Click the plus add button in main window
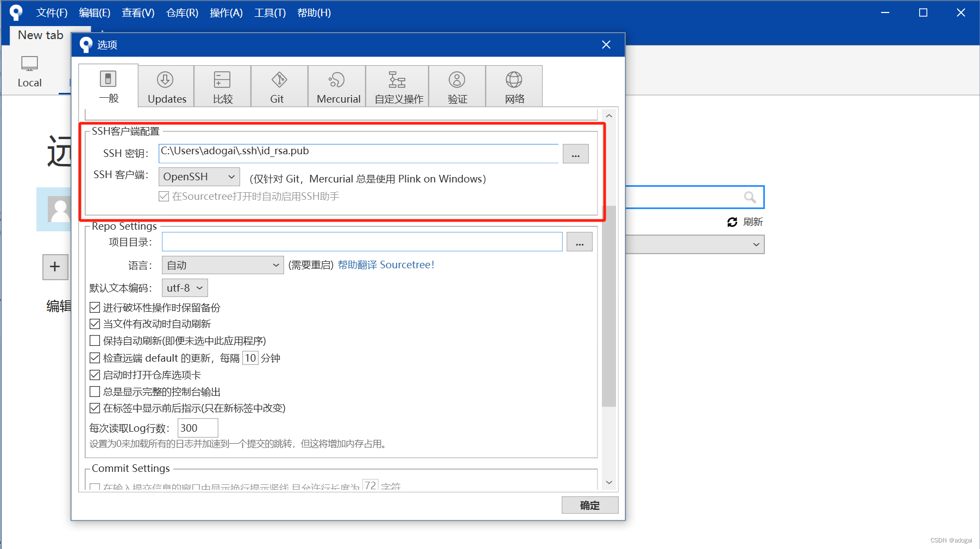Viewport: 980px width, 549px height. click(55, 267)
